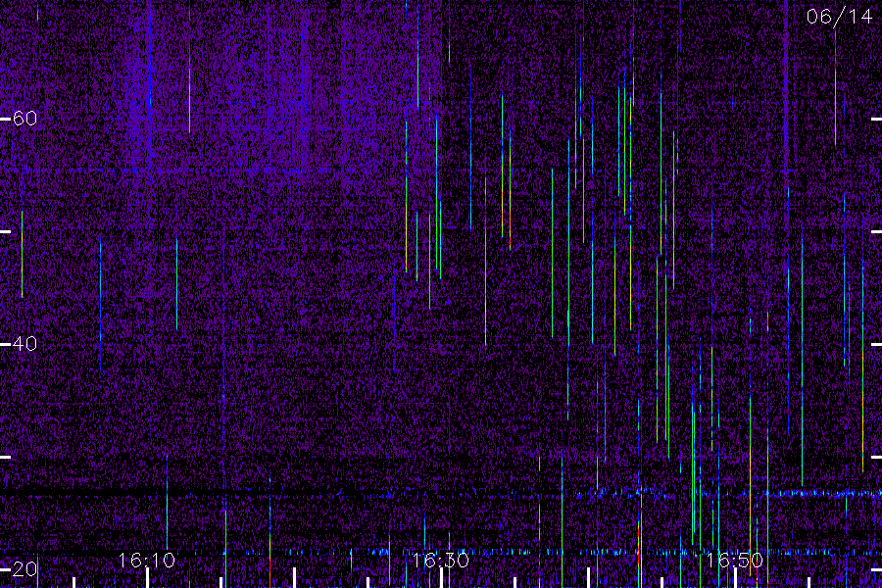
Task: Click the 16:50 time label
Action: click(735, 560)
